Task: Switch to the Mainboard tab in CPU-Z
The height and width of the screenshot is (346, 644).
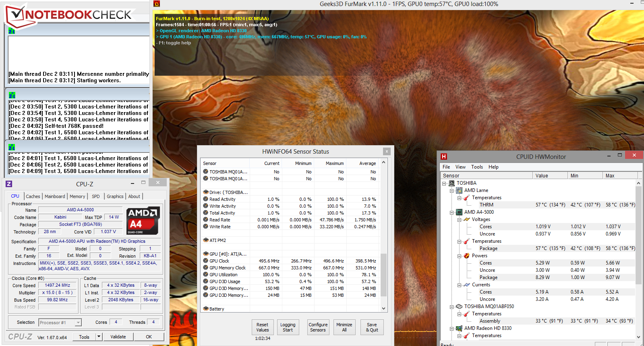Action: (x=55, y=196)
